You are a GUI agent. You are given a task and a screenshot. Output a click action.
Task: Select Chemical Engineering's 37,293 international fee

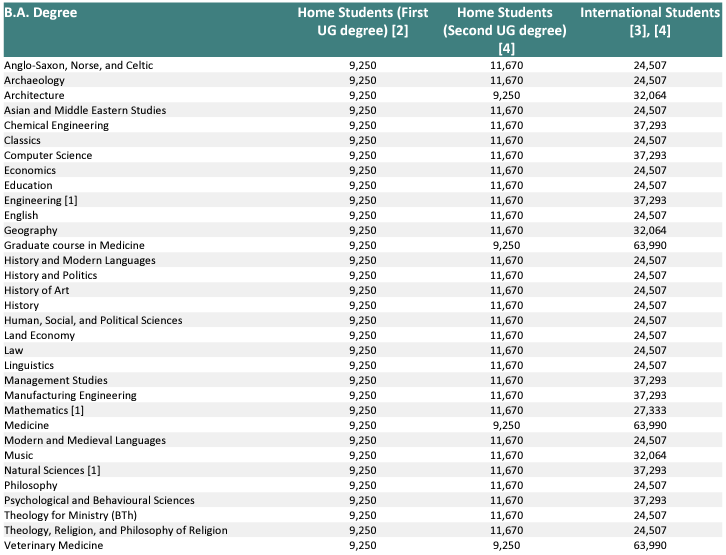[650, 125]
